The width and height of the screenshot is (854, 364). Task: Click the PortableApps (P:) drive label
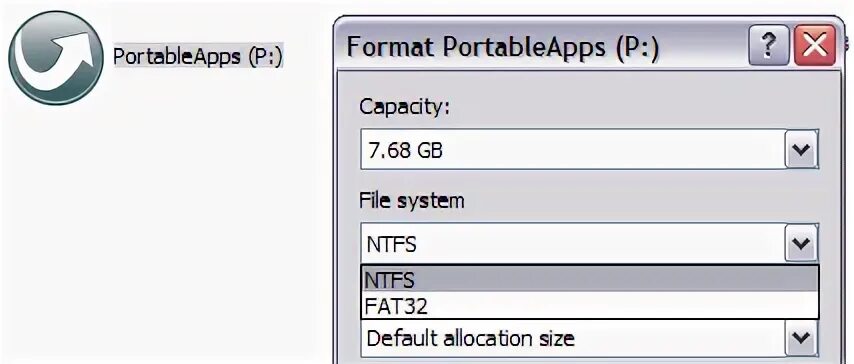pyautogui.click(x=198, y=56)
